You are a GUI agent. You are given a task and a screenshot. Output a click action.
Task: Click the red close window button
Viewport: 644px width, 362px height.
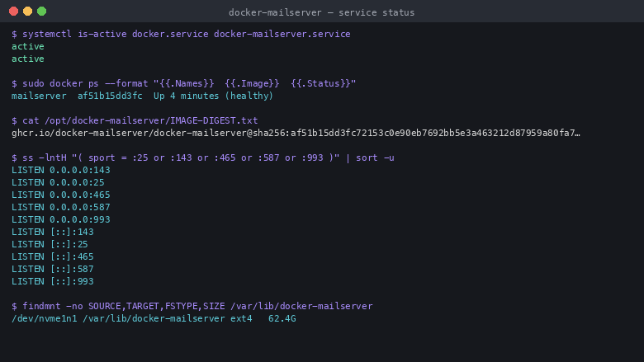13,11
